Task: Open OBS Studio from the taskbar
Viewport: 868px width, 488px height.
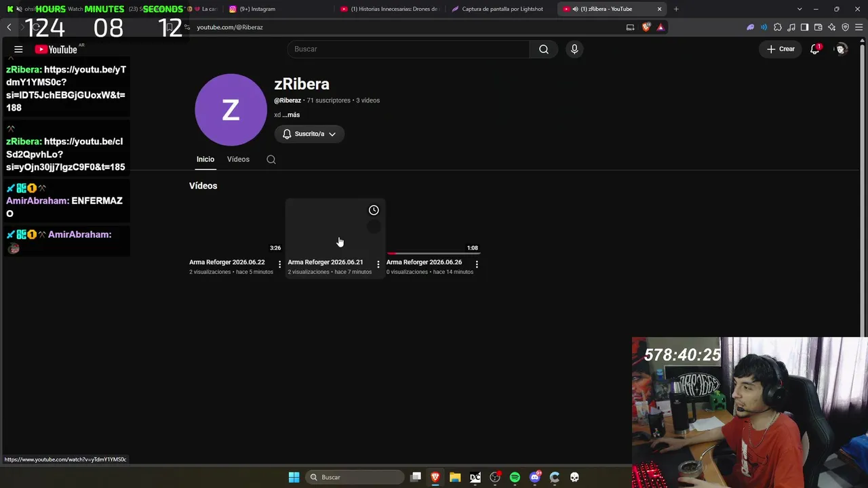Action: click(x=495, y=477)
